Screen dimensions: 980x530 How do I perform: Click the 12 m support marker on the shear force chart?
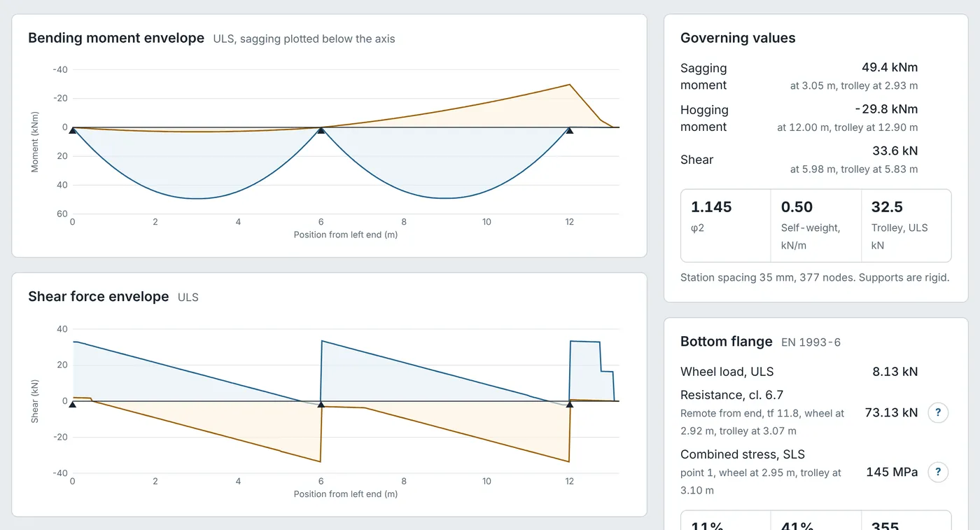tap(570, 404)
